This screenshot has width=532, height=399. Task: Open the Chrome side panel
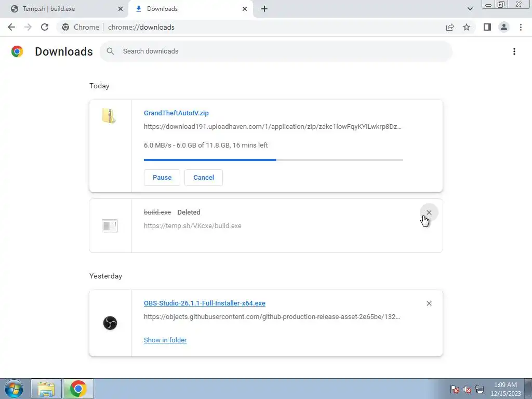pyautogui.click(x=487, y=27)
